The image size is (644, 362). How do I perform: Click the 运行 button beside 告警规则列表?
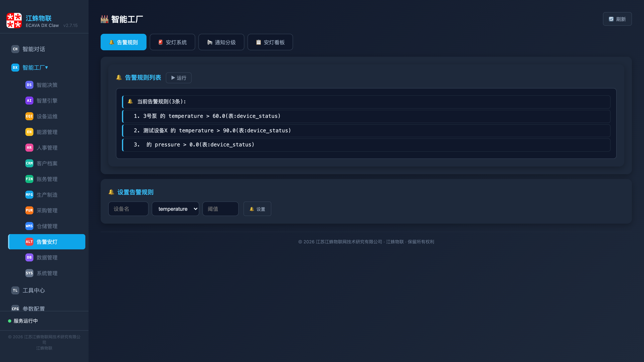[178, 78]
